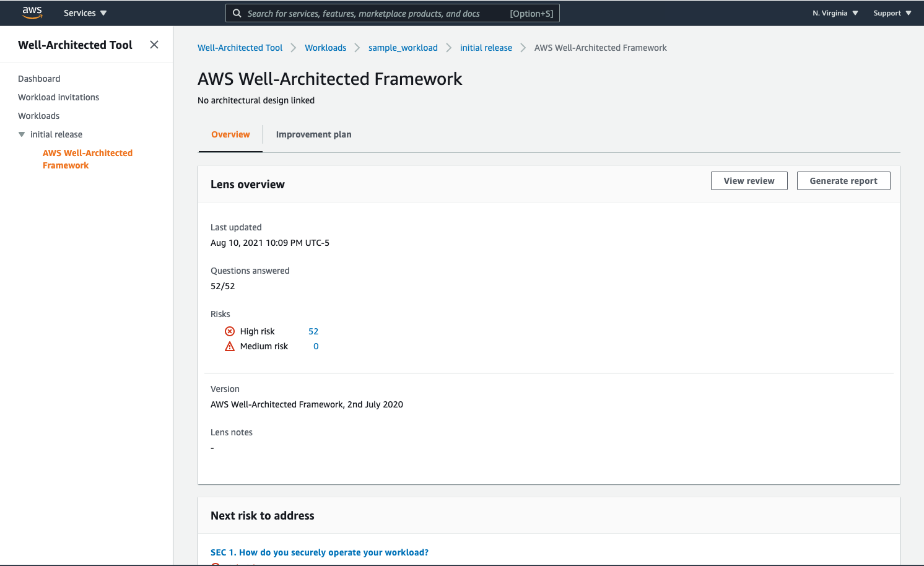Screen dimensions: 924x566
Task: Click the Lens overview heading
Action: coord(248,185)
